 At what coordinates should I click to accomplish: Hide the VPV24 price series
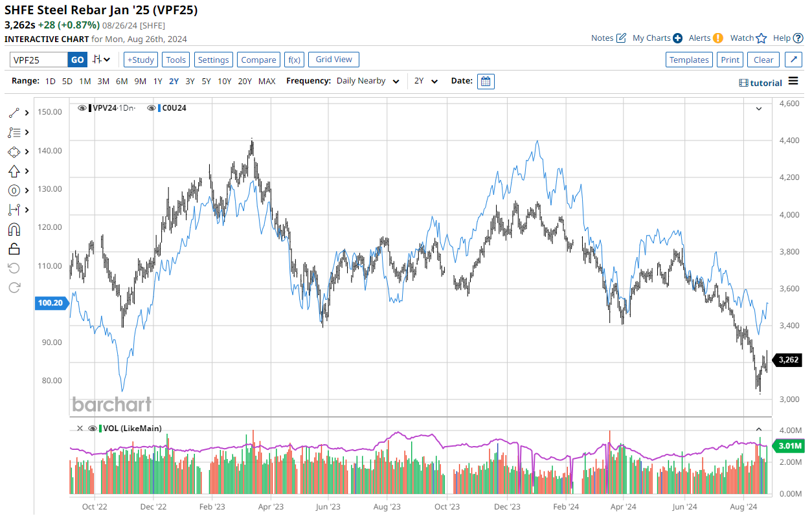point(82,108)
